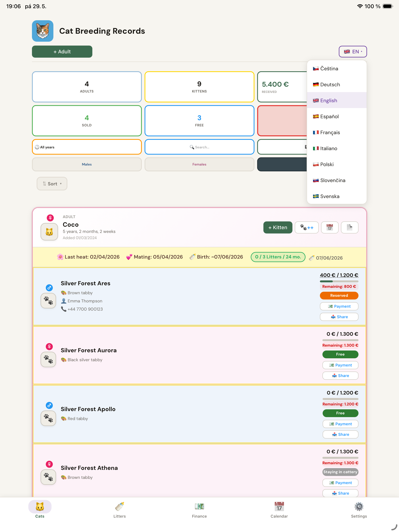Image resolution: width=399 pixels, height=532 pixels.
Task: Click the clock icon in All years filter
Action: pyautogui.click(x=37, y=147)
